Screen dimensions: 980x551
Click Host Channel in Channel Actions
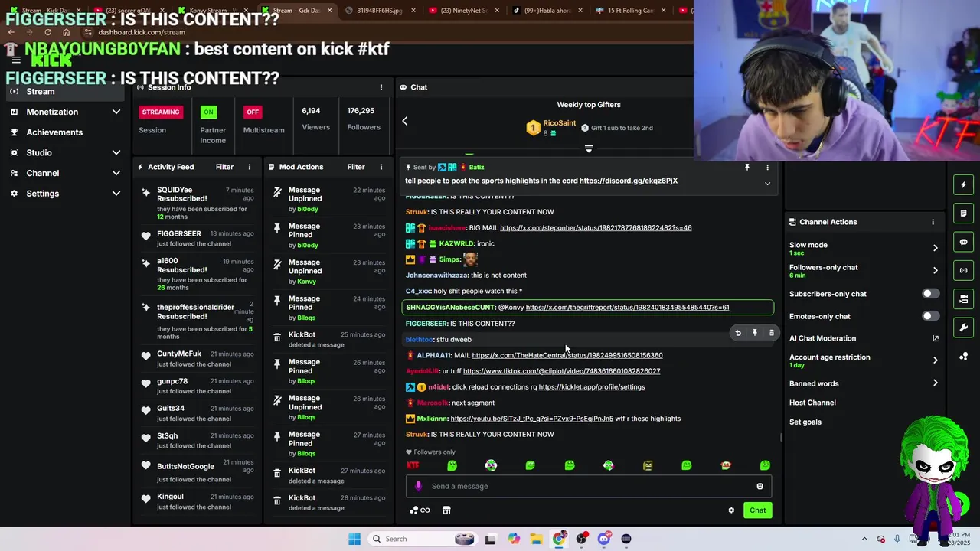[x=812, y=403]
